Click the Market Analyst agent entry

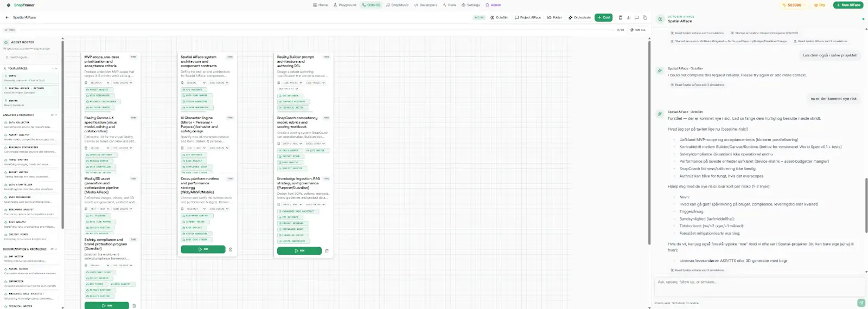click(30, 137)
